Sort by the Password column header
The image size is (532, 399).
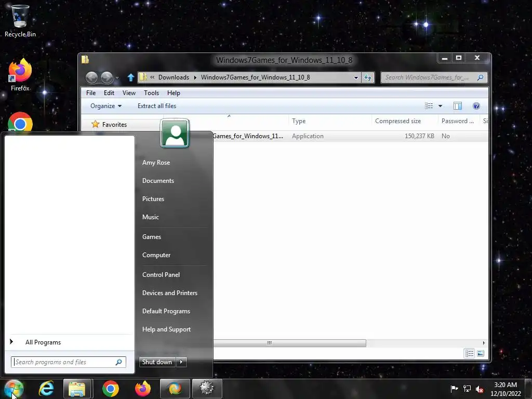tap(458, 121)
